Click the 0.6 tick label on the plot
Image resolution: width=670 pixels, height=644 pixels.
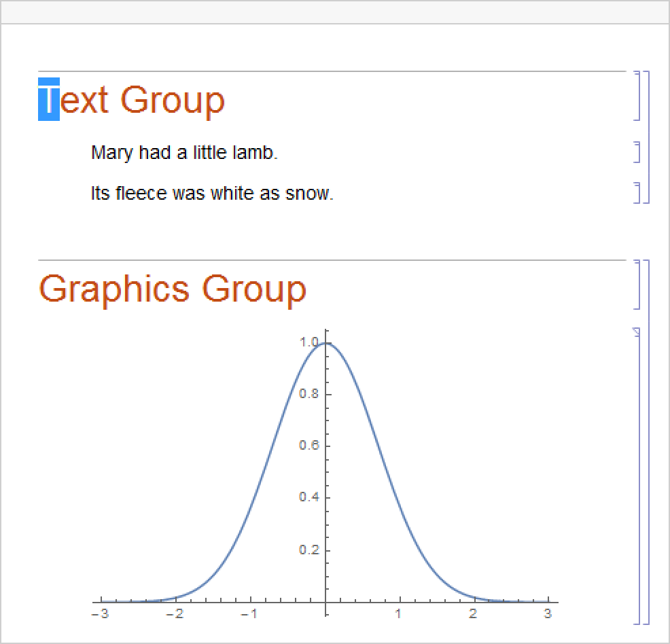(x=309, y=446)
